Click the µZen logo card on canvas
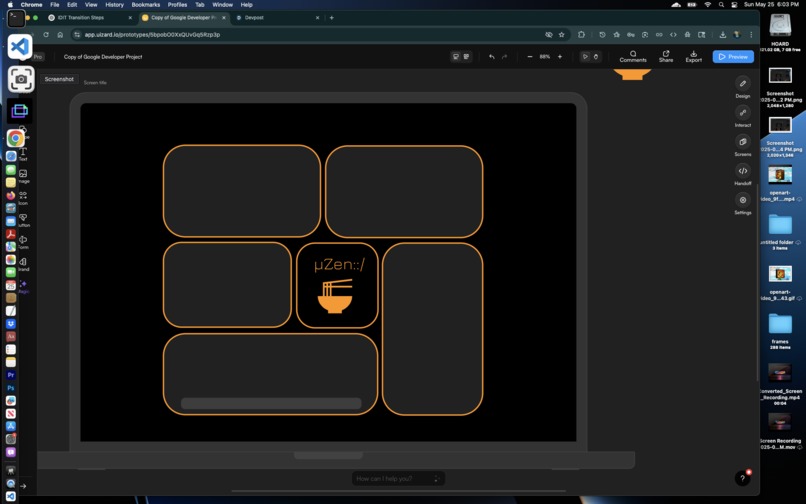 pyautogui.click(x=337, y=285)
